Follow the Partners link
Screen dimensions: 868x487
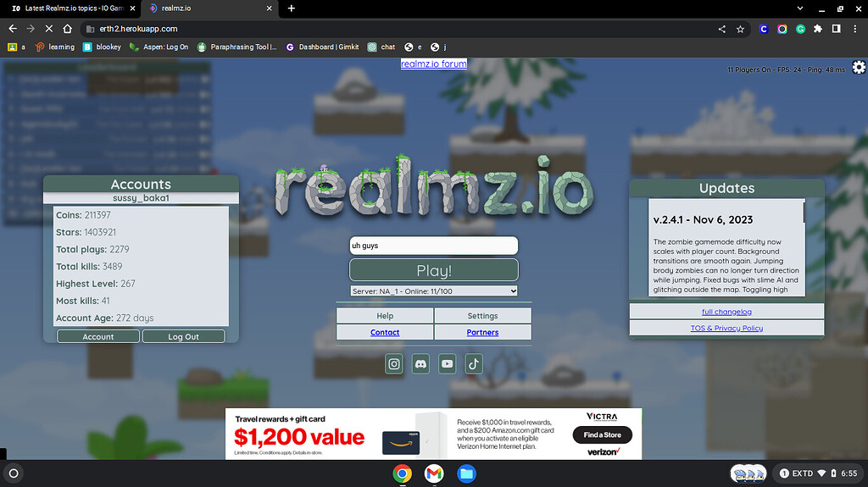coord(482,332)
